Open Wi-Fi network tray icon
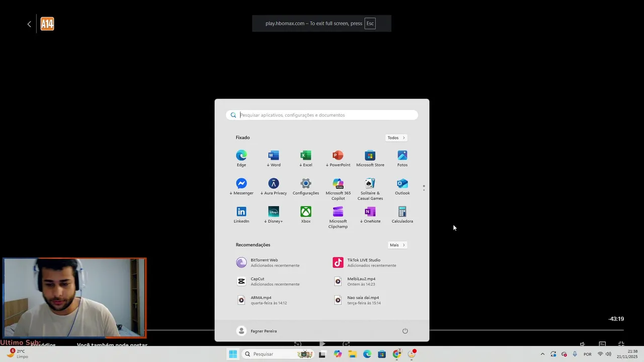644x362 pixels. [x=600, y=354]
